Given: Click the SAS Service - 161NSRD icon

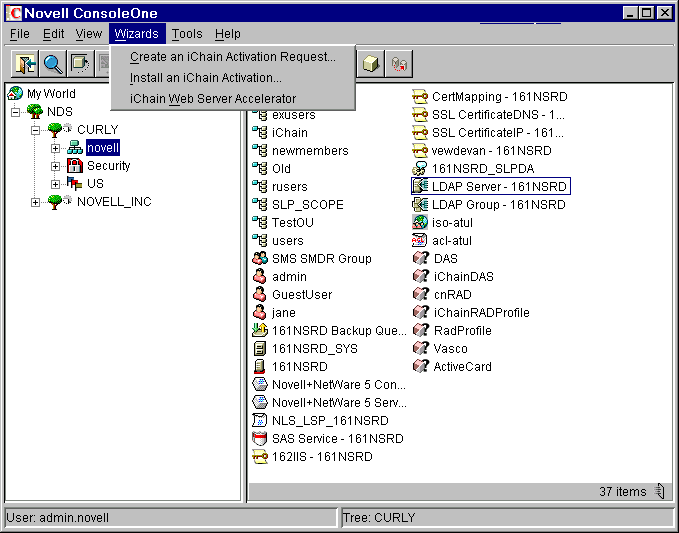Looking at the screenshot, I should click(260, 439).
